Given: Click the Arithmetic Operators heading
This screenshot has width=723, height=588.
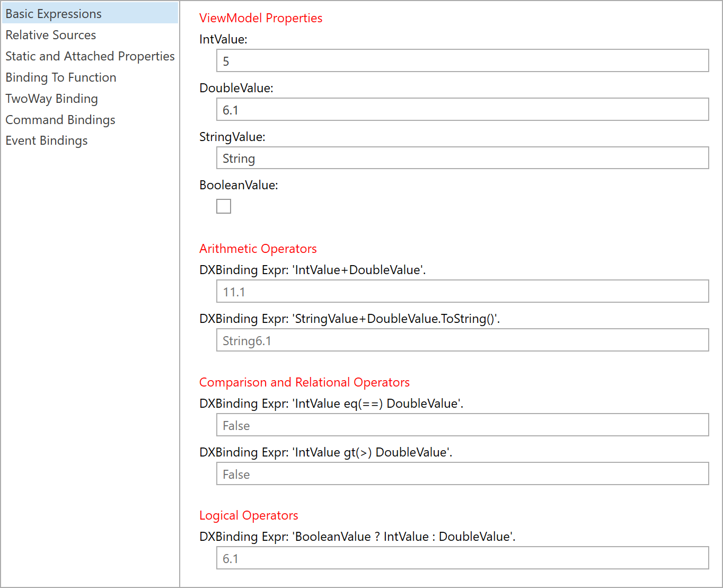Looking at the screenshot, I should [x=258, y=249].
